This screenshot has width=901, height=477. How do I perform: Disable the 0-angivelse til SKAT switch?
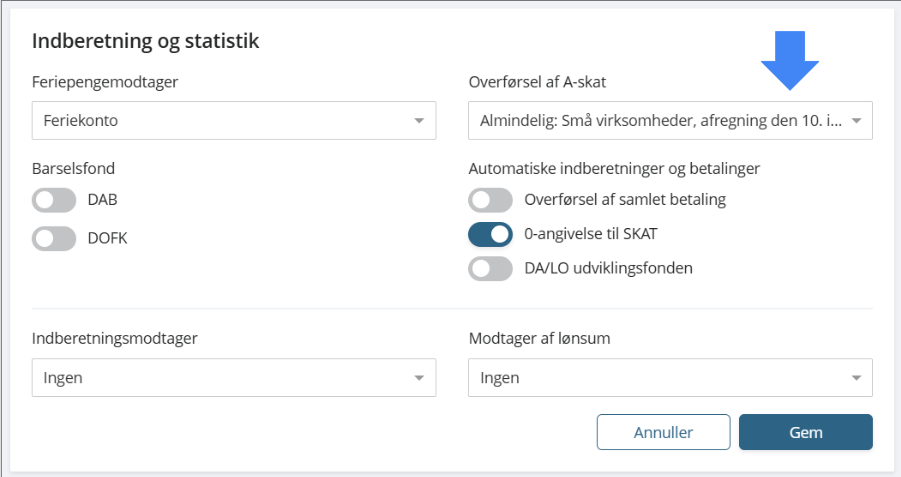(x=490, y=234)
